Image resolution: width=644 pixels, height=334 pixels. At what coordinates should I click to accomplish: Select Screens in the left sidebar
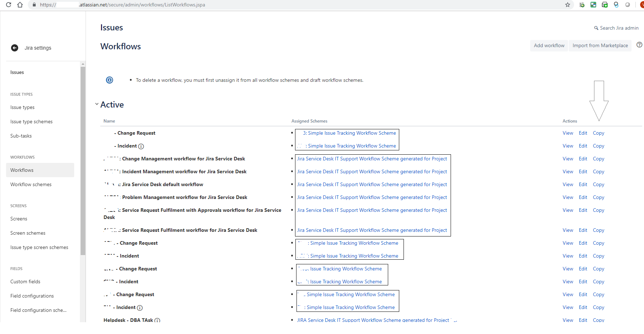[x=19, y=219]
